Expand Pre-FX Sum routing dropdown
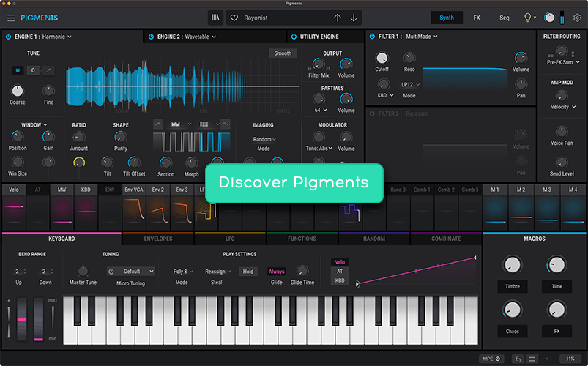The image size is (588, 366). pyautogui.click(x=563, y=62)
